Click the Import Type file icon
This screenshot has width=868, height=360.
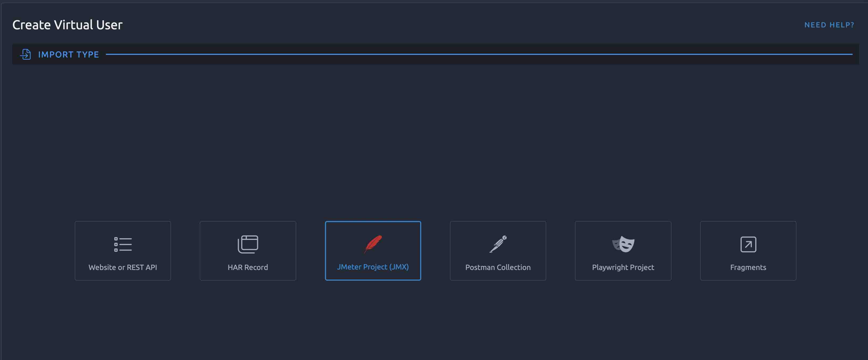pyautogui.click(x=25, y=54)
